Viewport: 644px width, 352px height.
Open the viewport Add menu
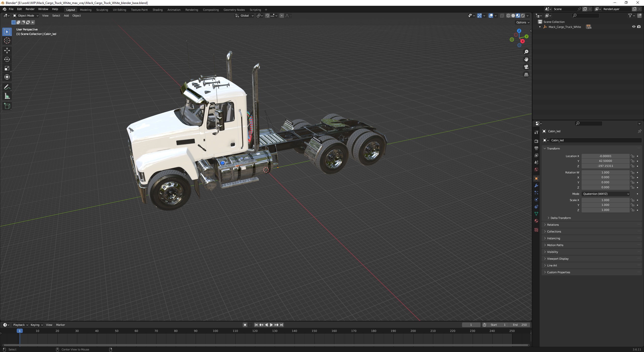[x=66, y=16]
